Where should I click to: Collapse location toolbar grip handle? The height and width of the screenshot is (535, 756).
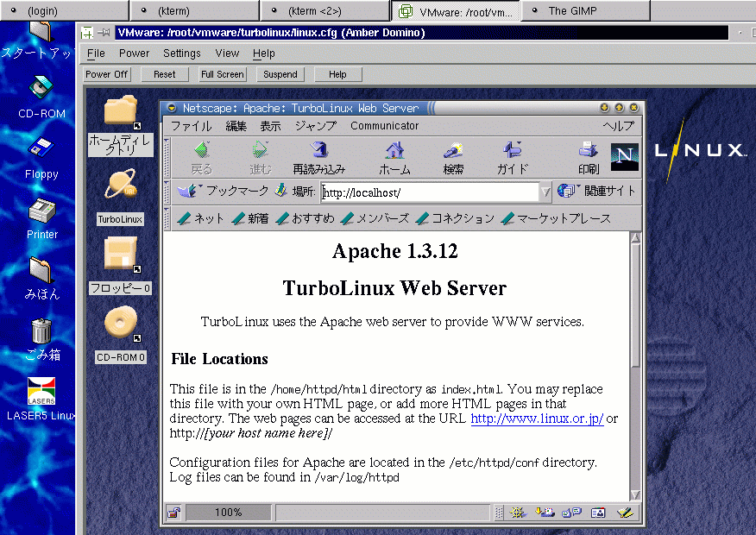point(167,192)
